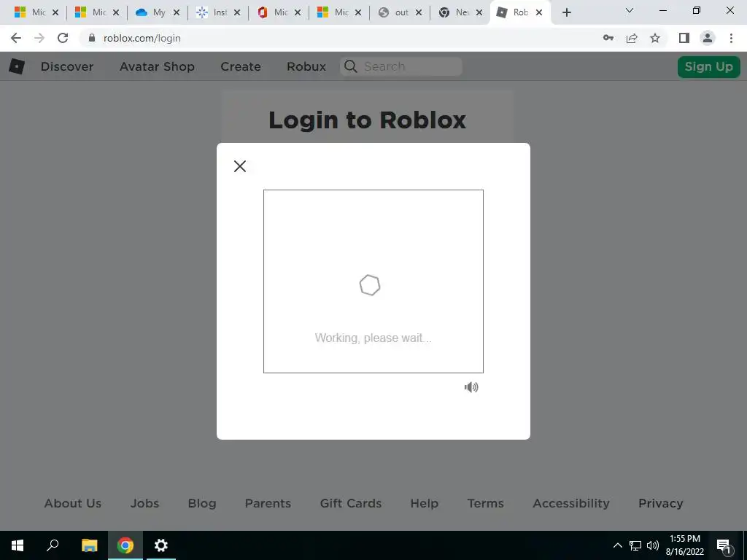This screenshot has width=747, height=560.
Task: Close the captcha dialog with the X
Action: coord(239,166)
